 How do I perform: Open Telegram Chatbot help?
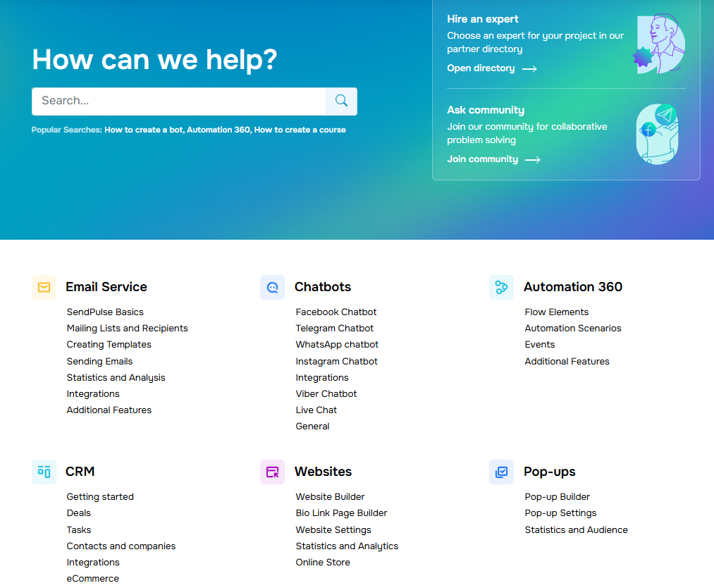(334, 329)
